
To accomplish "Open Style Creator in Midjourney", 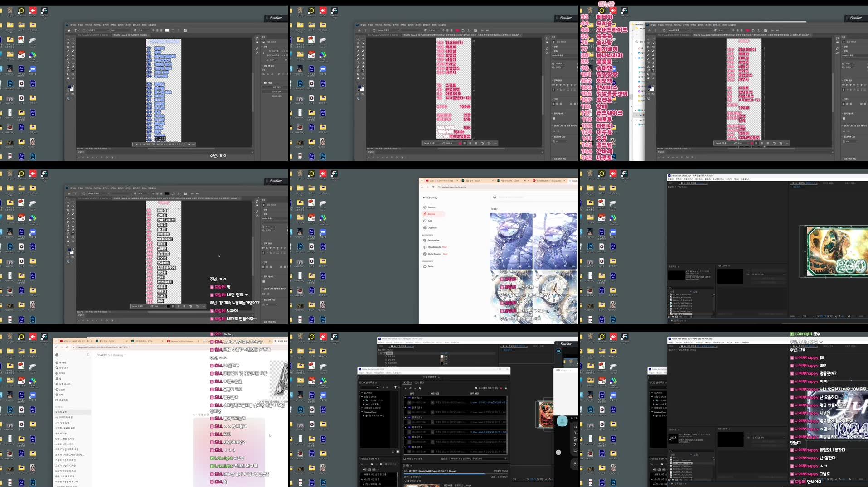I will point(435,254).
